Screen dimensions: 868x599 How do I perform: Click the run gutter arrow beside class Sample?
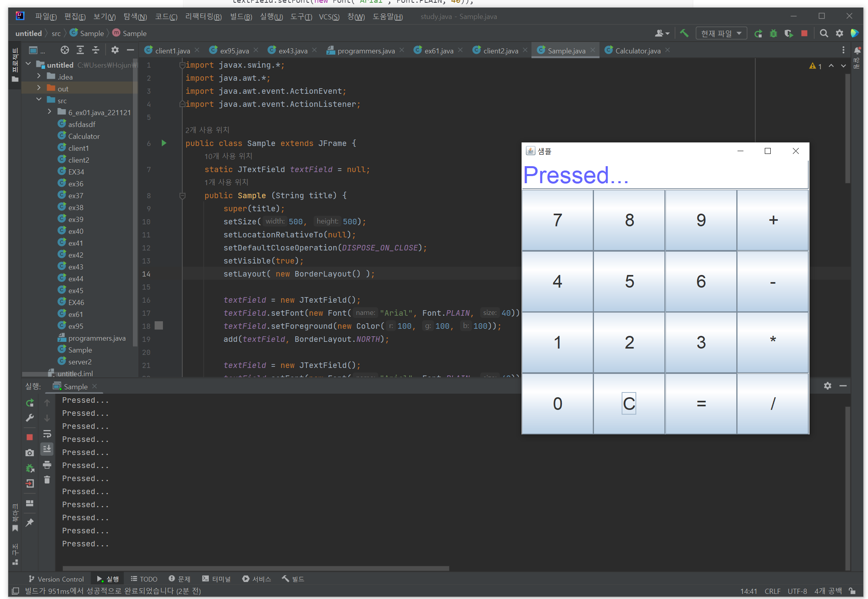pyautogui.click(x=164, y=143)
